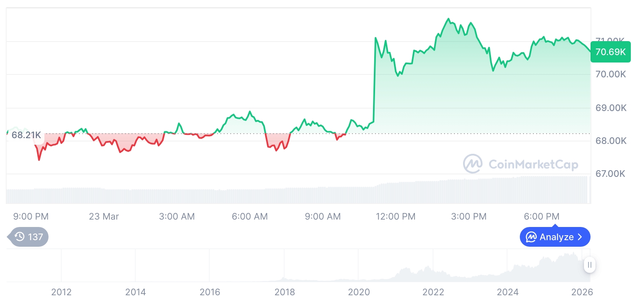Select the 12:00 PM time axis label
Screen dimensions: 644x301
[x=396, y=216]
